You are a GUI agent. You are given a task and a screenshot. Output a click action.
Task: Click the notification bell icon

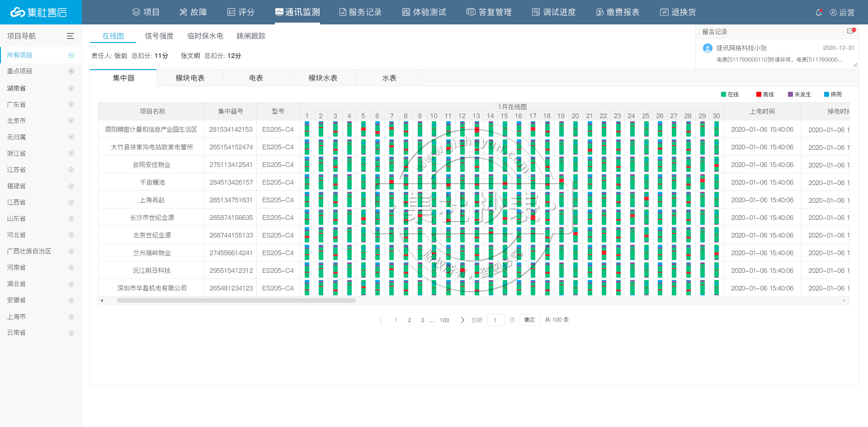(818, 13)
